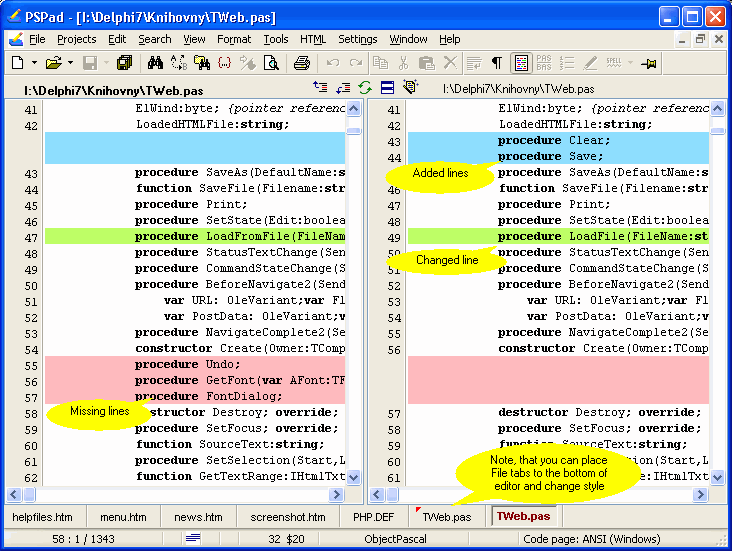Switch to the PHP.DEF file tab
Viewport: 732px width, 551px height.
pos(373,517)
